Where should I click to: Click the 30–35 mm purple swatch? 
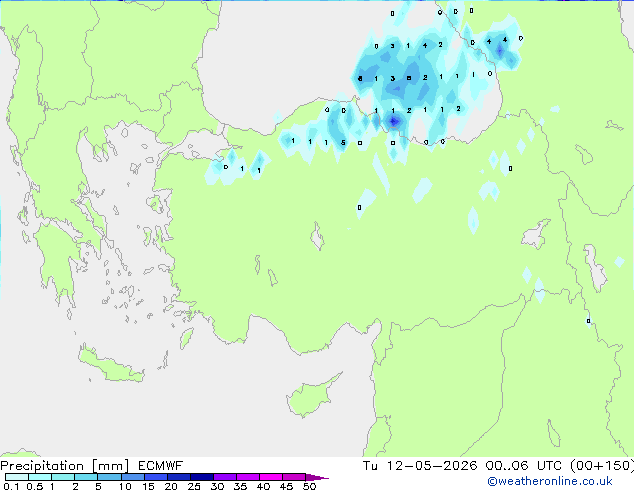pos(224,477)
